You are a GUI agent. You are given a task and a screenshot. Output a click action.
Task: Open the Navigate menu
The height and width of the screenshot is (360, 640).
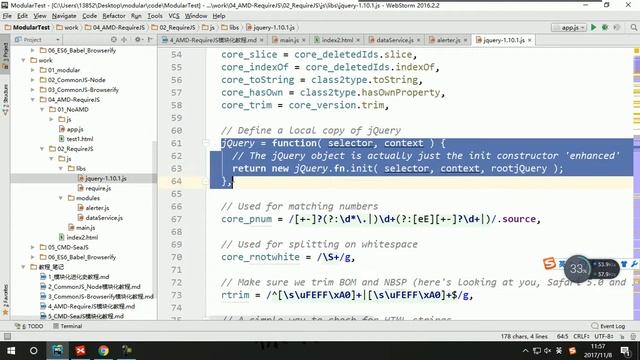click(x=64, y=16)
